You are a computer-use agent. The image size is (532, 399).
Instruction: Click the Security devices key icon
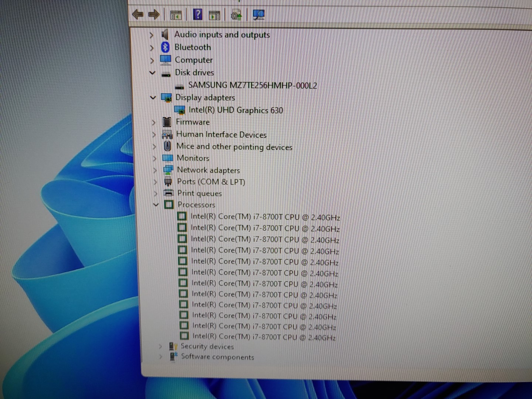(x=173, y=346)
